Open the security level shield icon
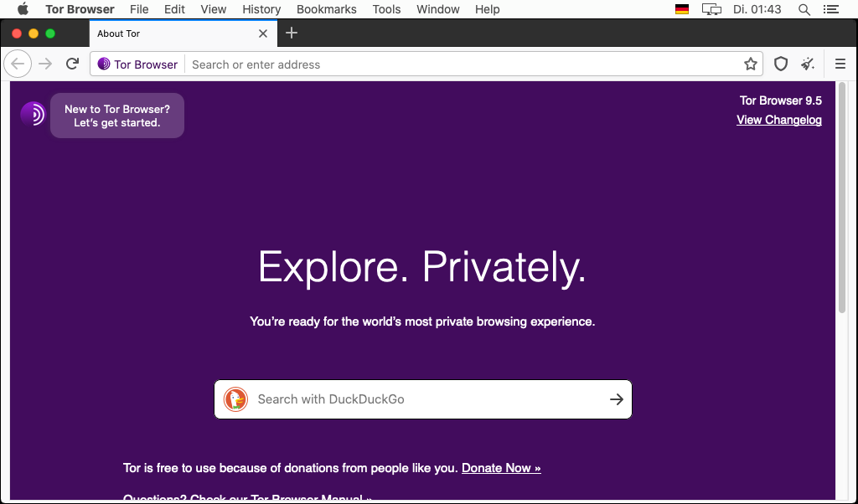Viewport: 858px width, 504px height. (x=781, y=64)
